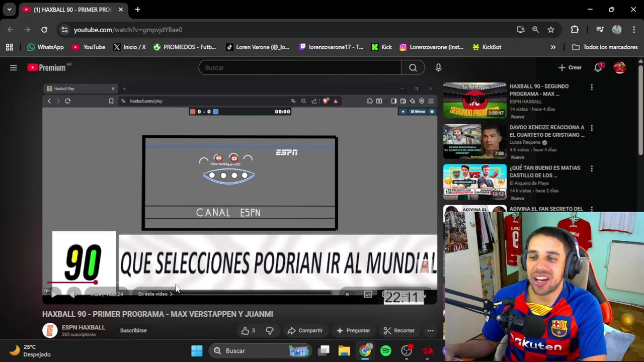The width and height of the screenshot is (644, 362).
Task: Open site information icon in address bar
Action: click(64, 30)
